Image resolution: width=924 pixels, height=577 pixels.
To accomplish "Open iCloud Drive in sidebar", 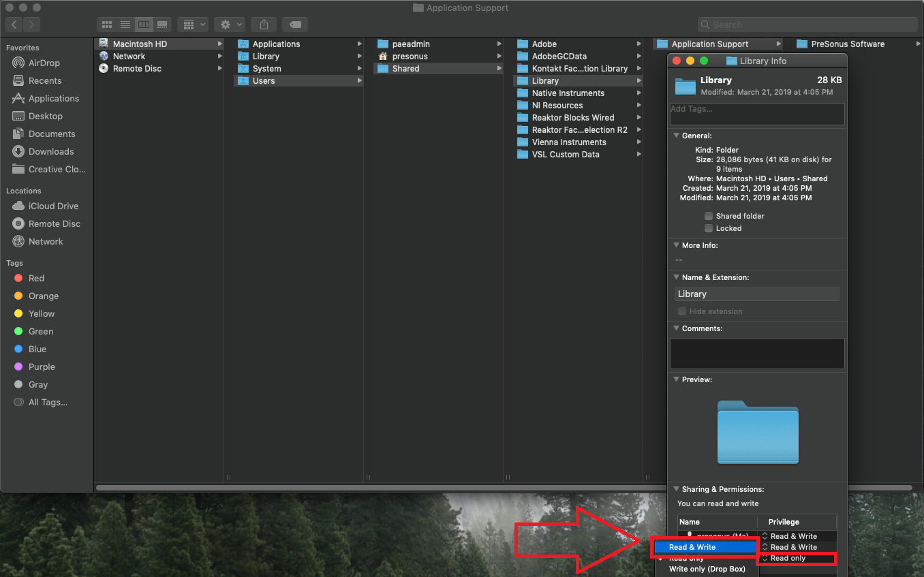I will coord(53,206).
